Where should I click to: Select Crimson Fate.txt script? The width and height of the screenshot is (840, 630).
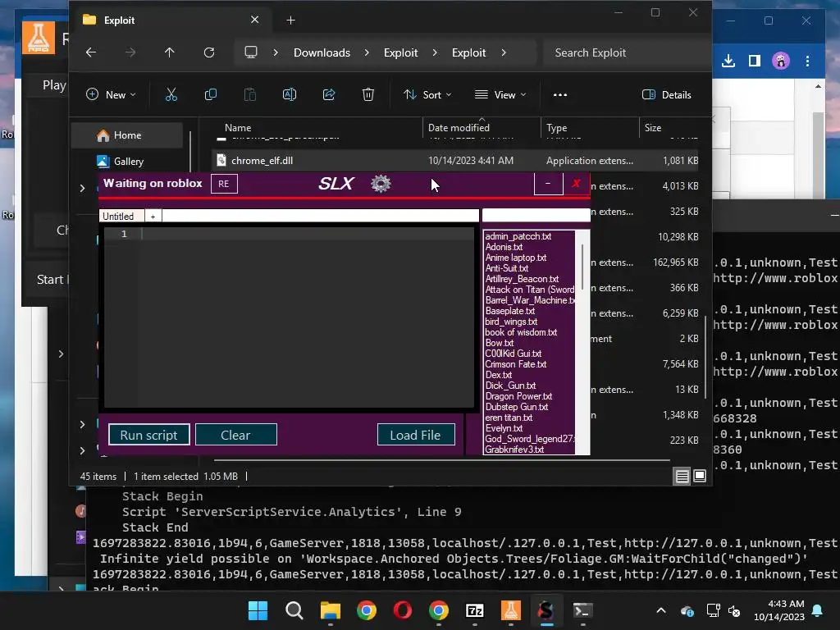[515, 364]
